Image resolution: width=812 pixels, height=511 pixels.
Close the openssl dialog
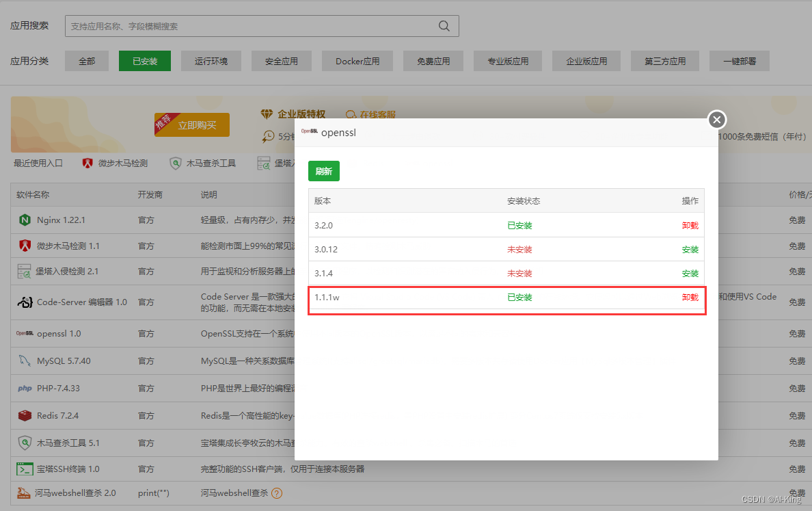click(717, 120)
